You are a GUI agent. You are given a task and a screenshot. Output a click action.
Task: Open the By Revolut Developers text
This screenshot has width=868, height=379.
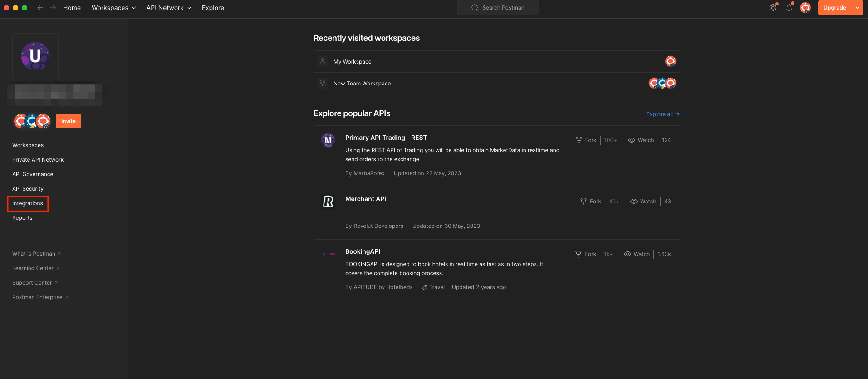pyautogui.click(x=374, y=226)
